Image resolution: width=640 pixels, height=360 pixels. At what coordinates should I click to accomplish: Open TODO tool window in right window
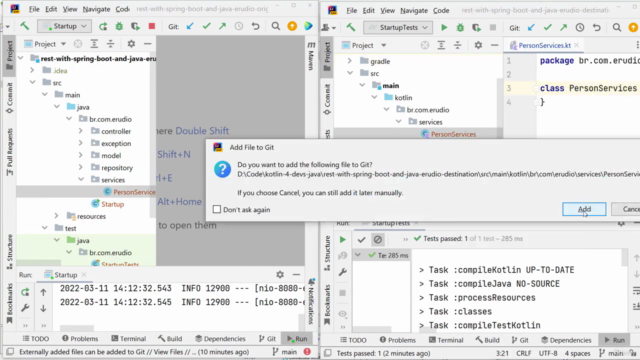pos(353,340)
